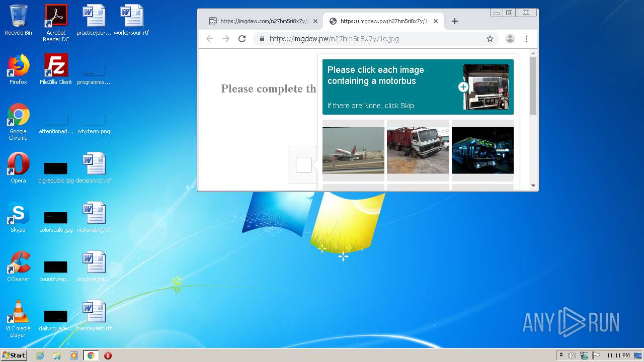
Task: Close the first imgdew.com tab
Action: tap(315, 21)
